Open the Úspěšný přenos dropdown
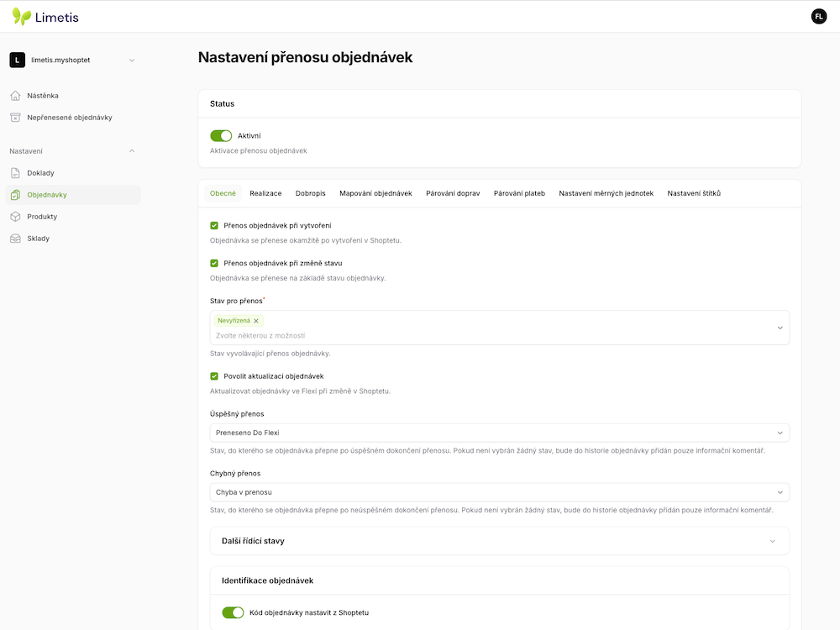The image size is (840, 630). pyautogui.click(x=499, y=433)
